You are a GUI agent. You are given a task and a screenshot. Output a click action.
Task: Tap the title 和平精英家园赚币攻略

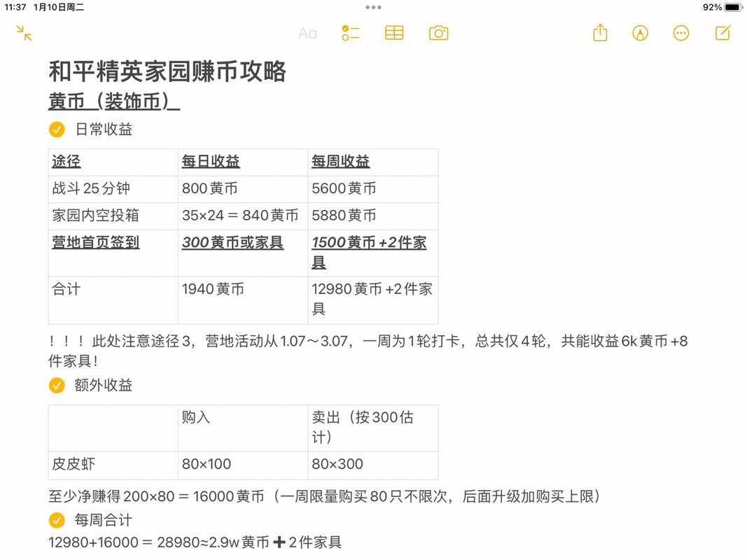pos(167,71)
